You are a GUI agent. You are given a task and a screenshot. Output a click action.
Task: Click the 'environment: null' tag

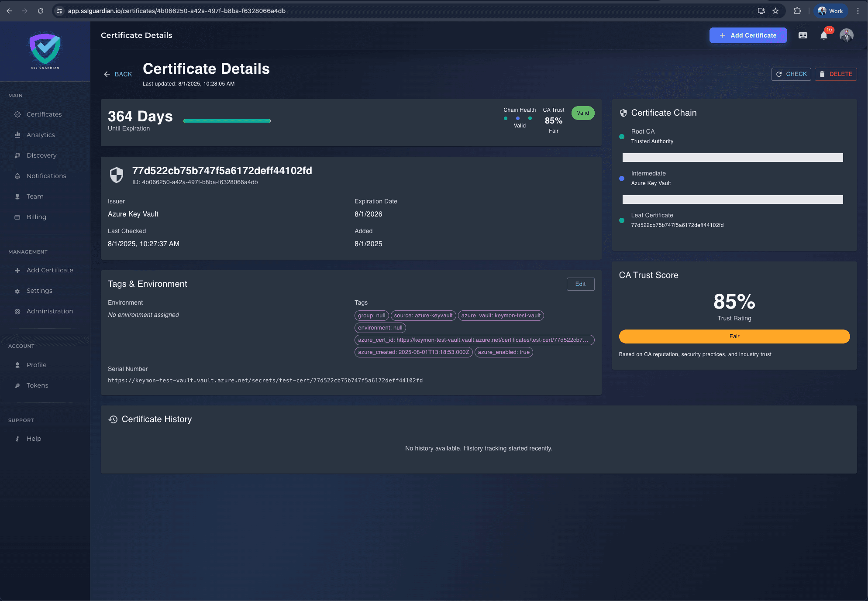point(380,328)
